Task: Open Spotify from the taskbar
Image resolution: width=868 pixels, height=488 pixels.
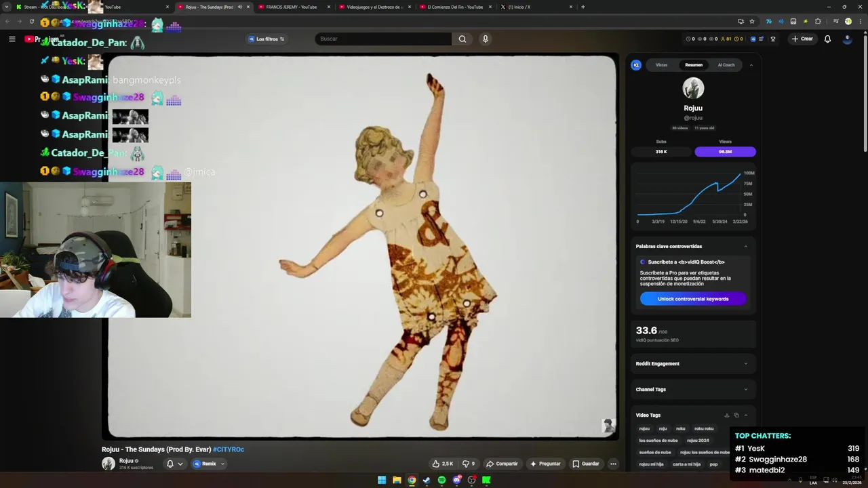Action: pos(441,480)
